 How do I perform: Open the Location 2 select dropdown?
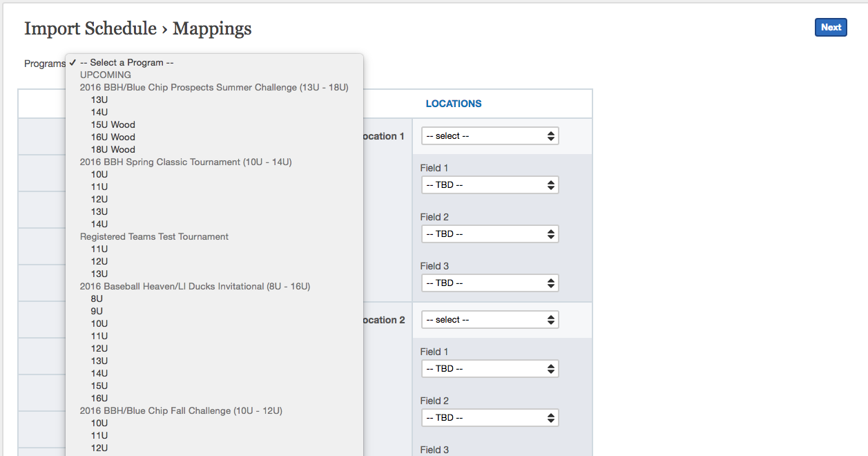click(x=490, y=320)
